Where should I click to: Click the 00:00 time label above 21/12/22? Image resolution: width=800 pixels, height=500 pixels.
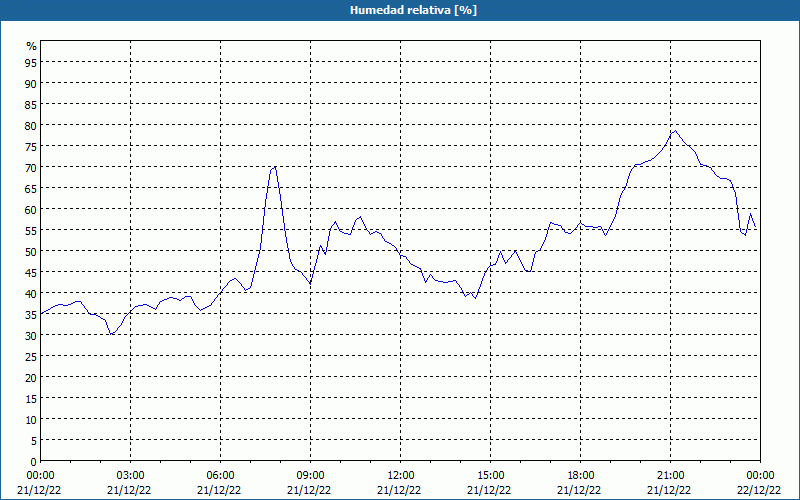tap(40, 476)
